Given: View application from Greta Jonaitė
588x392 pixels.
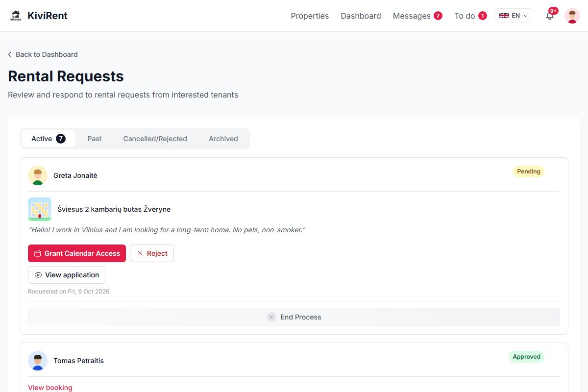Looking at the screenshot, I should pos(67,275).
